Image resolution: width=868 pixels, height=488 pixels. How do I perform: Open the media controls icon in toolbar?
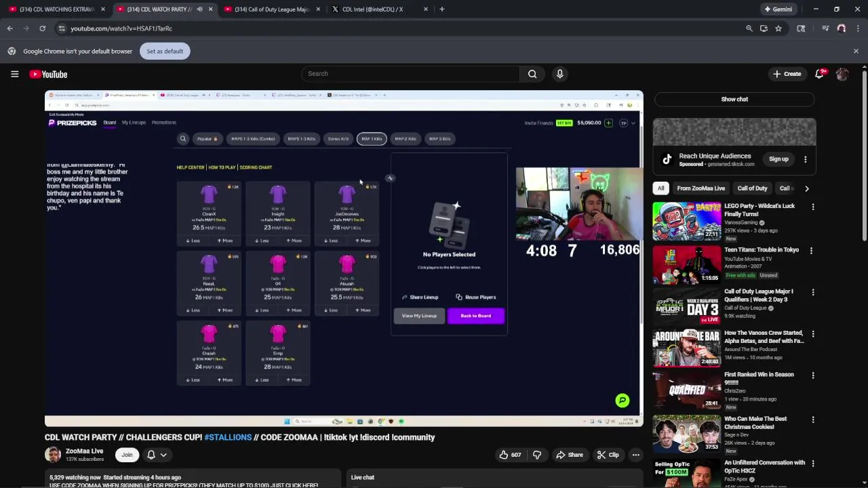(825, 28)
